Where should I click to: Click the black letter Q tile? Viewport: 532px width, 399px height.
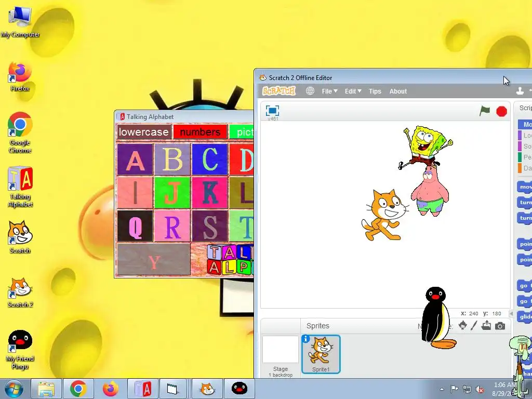pyautogui.click(x=135, y=226)
